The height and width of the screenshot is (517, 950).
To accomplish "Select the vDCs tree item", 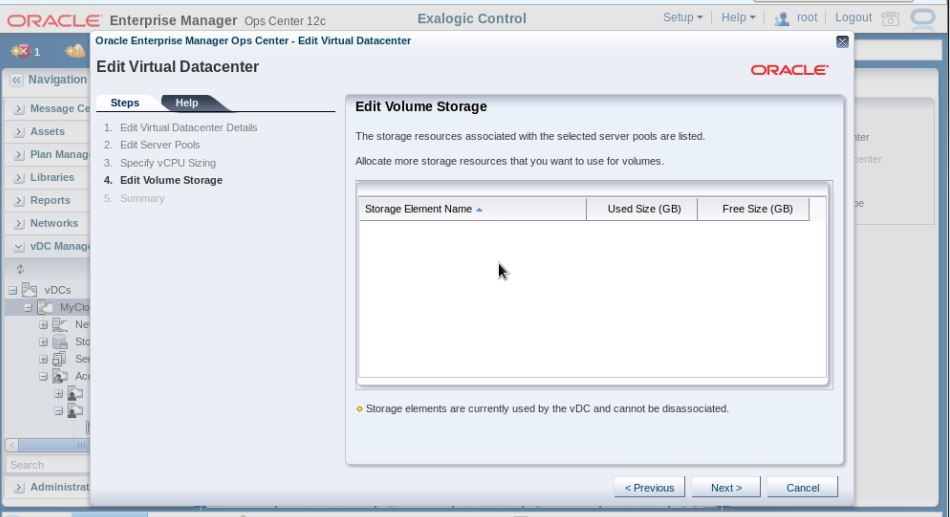I will tap(58, 290).
